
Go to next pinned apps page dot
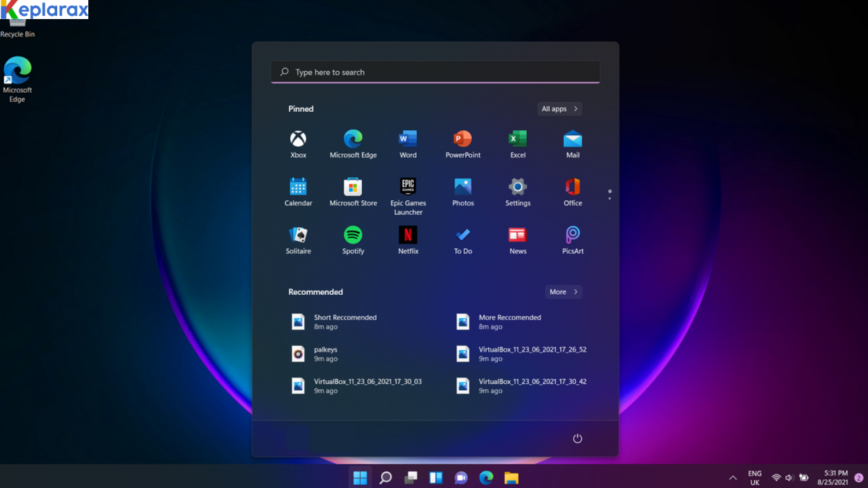click(609, 198)
